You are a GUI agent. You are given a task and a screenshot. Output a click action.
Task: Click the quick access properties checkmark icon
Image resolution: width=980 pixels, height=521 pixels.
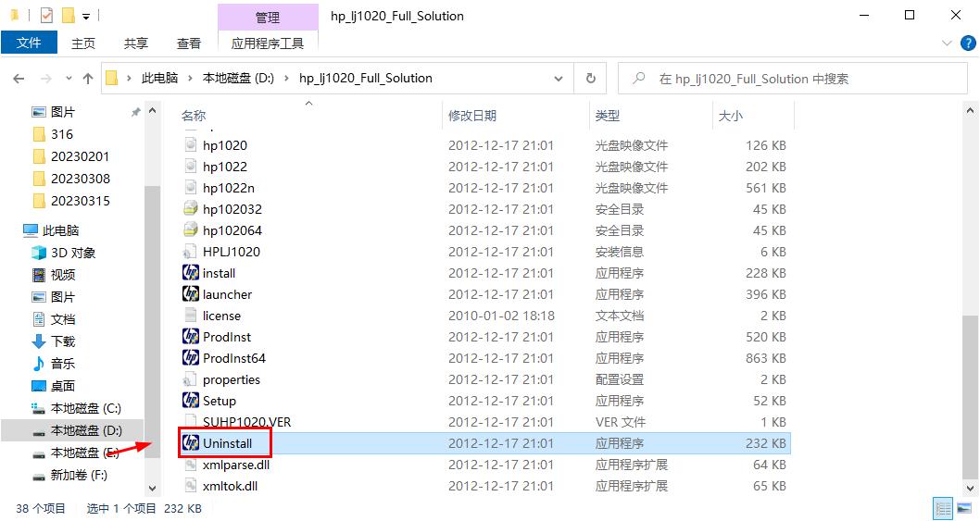point(46,15)
